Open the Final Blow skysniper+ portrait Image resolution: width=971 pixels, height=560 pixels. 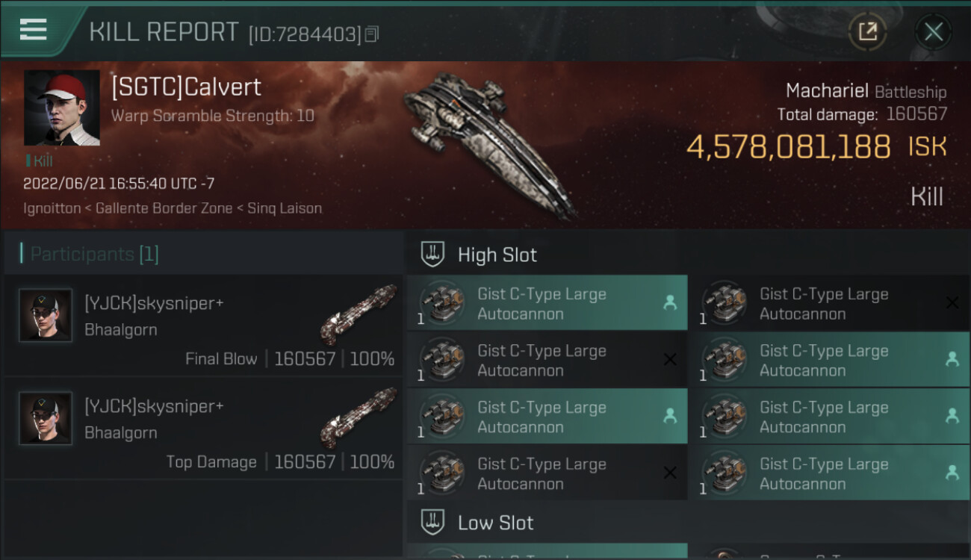coord(46,315)
